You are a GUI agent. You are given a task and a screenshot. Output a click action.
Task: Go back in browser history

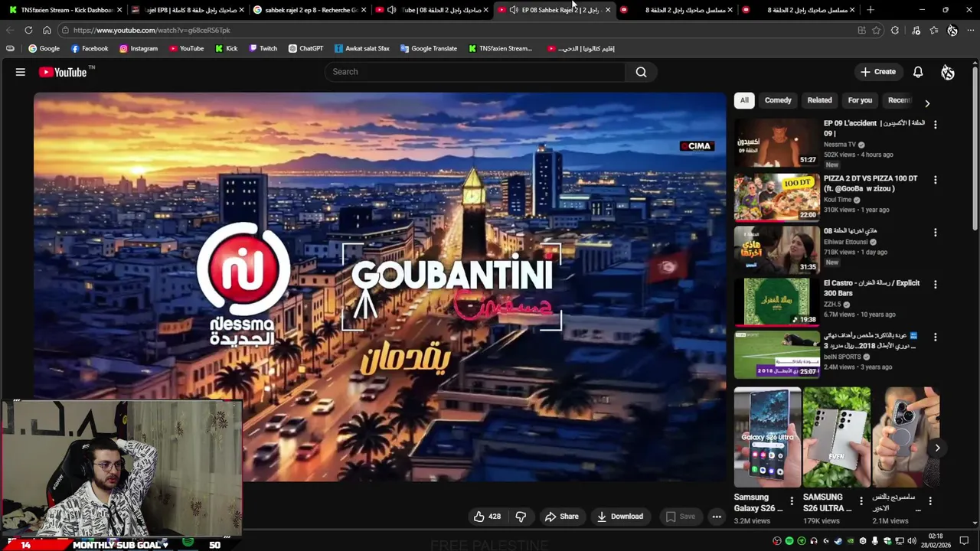(10, 30)
